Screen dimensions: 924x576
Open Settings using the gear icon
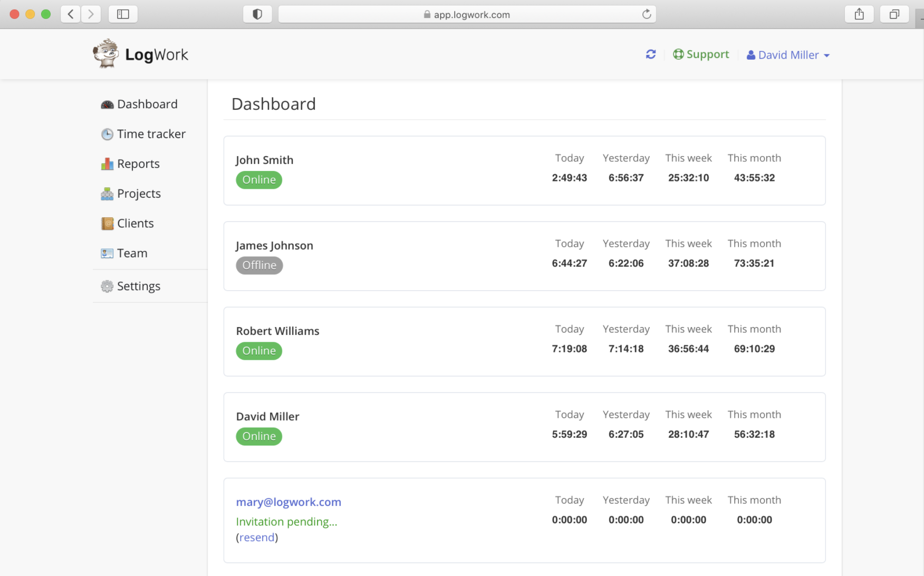(107, 286)
